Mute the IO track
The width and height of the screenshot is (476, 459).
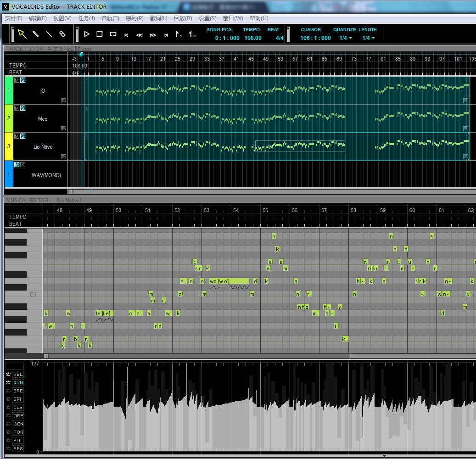point(17,80)
